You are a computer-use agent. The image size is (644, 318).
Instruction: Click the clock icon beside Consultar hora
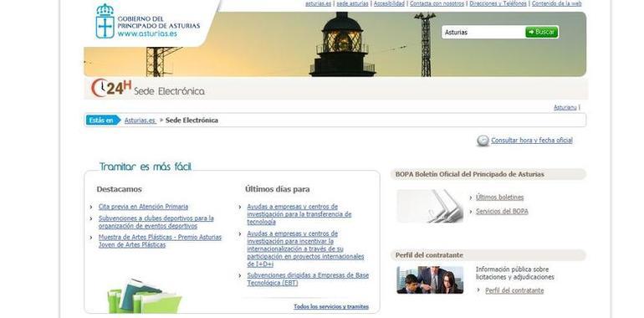click(483, 141)
